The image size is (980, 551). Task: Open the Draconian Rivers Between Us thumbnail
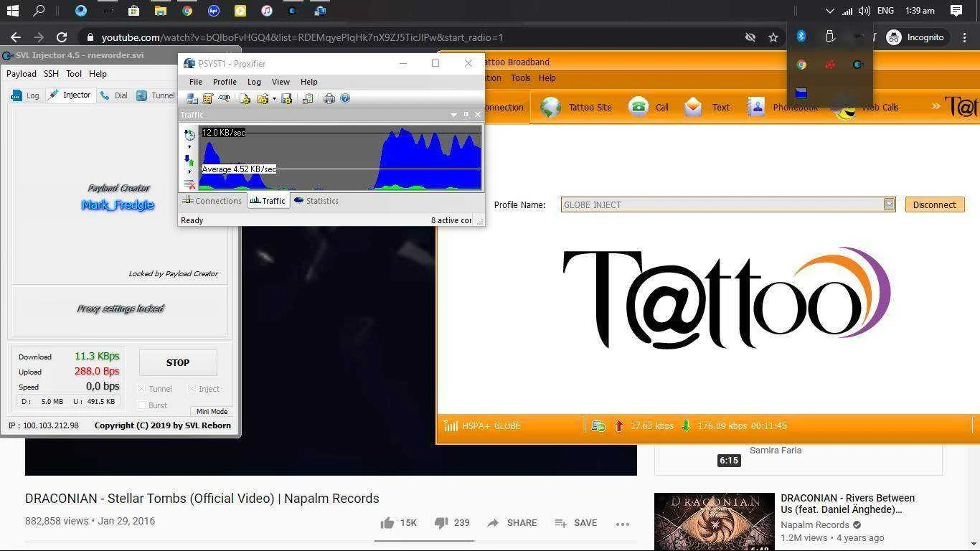(715, 522)
